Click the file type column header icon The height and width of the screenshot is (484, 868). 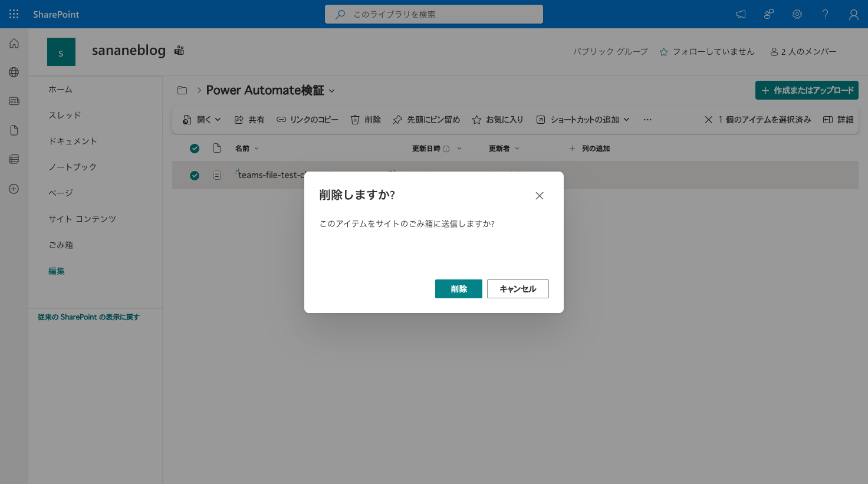click(x=217, y=149)
